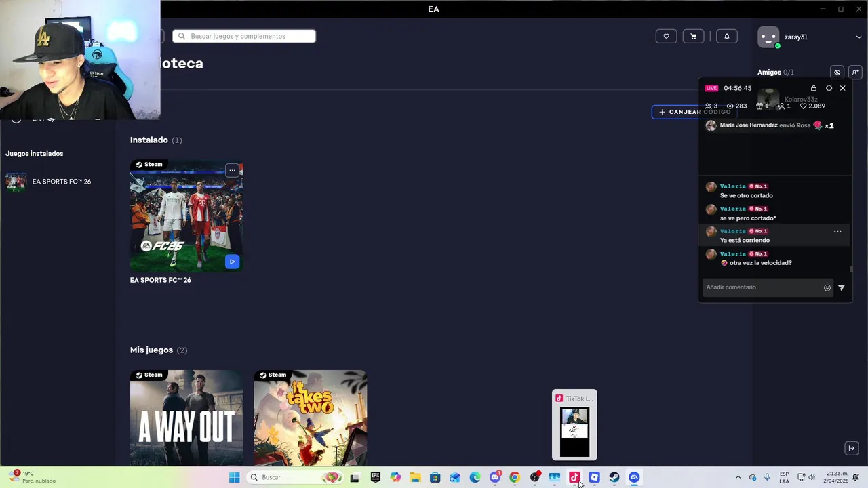Toggle friends list visibility eye icon
The width and height of the screenshot is (868, 488).
tap(837, 73)
